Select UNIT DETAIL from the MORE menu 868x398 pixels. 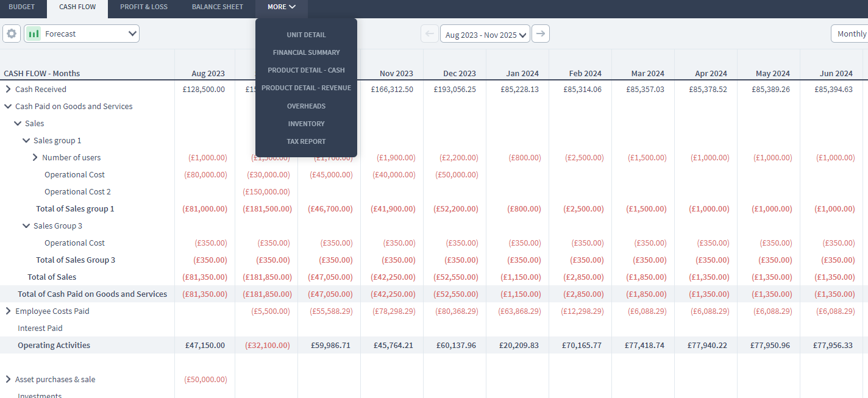coord(306,35)
